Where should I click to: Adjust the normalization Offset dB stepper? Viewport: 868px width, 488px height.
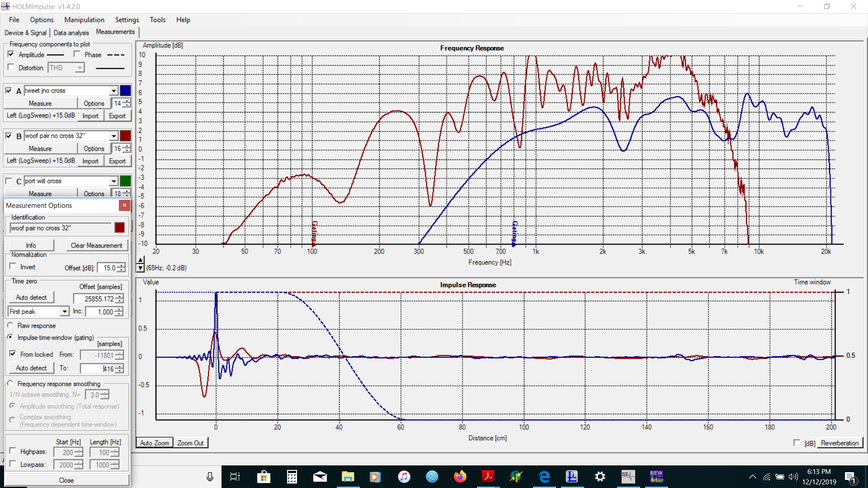pyautogui.click(x=121, y=268)
